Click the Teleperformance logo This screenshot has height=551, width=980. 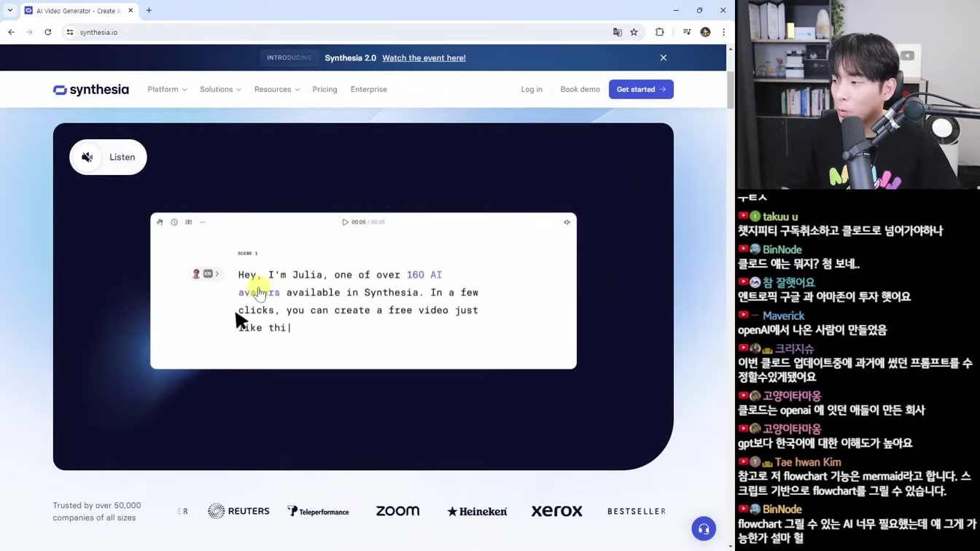click(x=318, y=511)
